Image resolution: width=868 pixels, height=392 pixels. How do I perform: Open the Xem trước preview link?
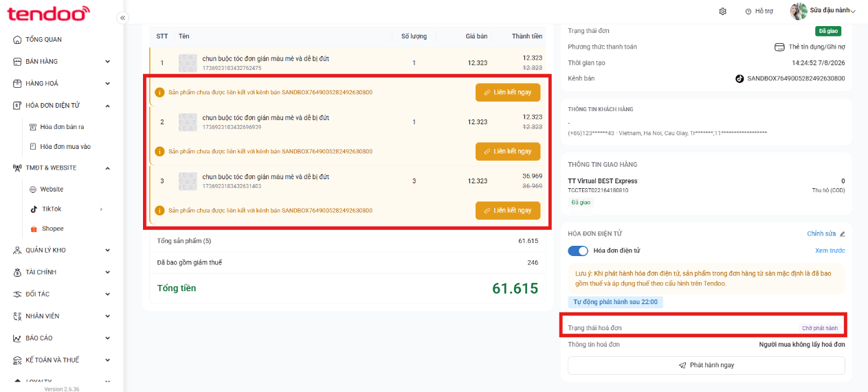tap(830, 251)
